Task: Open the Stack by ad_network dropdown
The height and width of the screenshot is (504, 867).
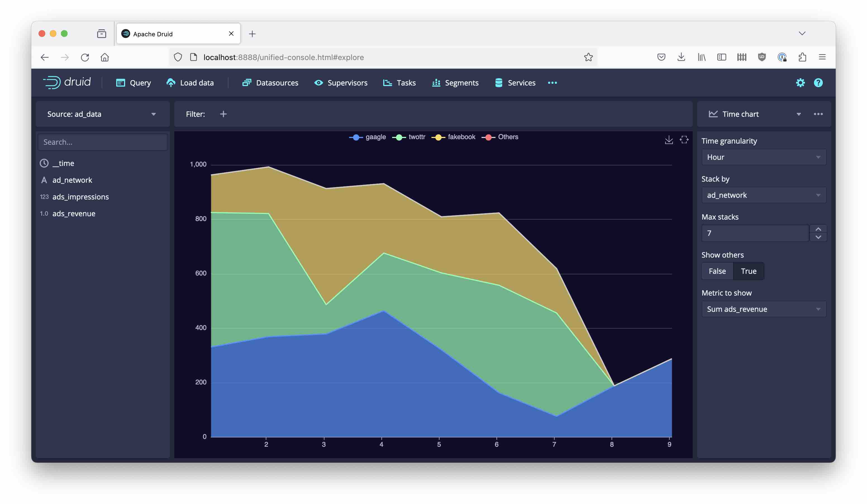Action: coord(763,195)
